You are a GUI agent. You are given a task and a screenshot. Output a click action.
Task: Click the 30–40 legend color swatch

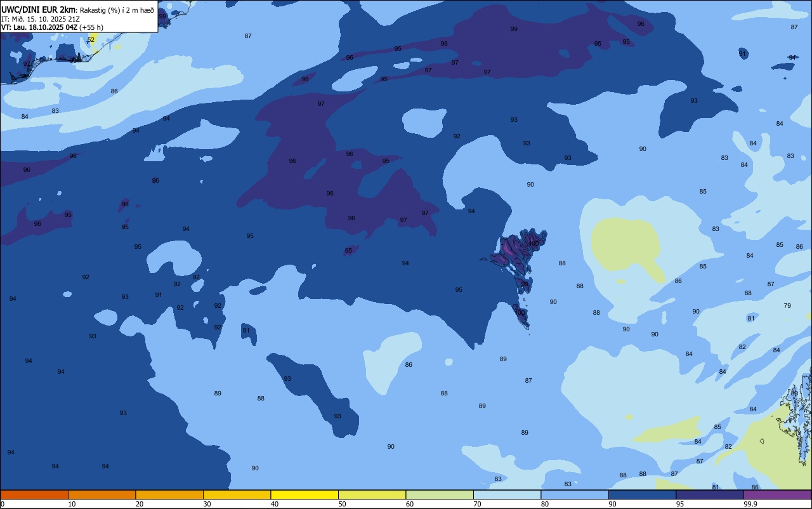coord(237,494)
